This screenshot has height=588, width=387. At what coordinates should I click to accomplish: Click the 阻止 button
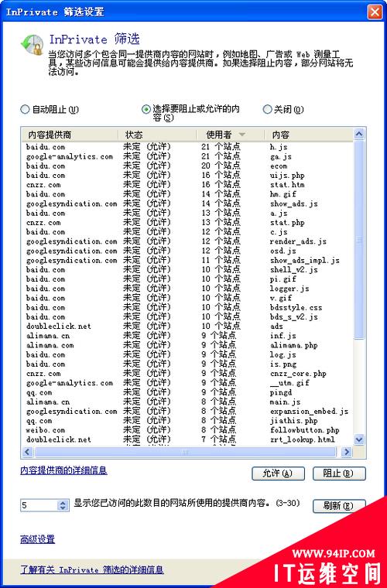339,473
